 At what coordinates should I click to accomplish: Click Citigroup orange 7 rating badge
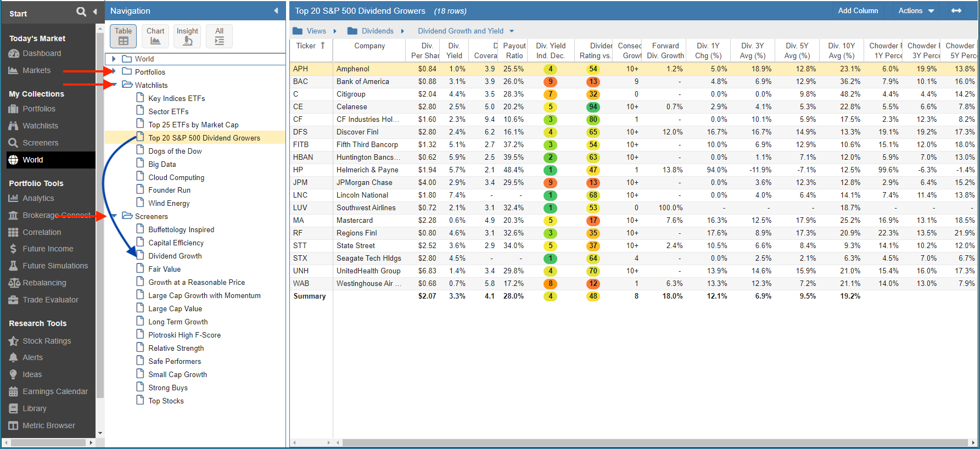[x=550, y=94]
